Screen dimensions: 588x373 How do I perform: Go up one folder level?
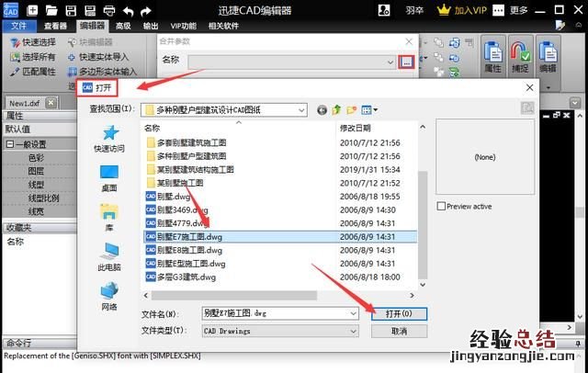tap(336, 110)
